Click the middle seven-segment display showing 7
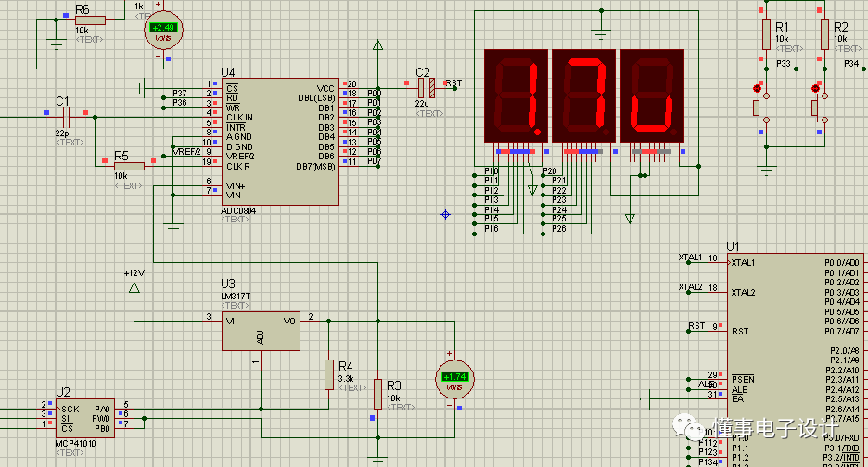The image size is (868, 467). [x=582, y=95]
